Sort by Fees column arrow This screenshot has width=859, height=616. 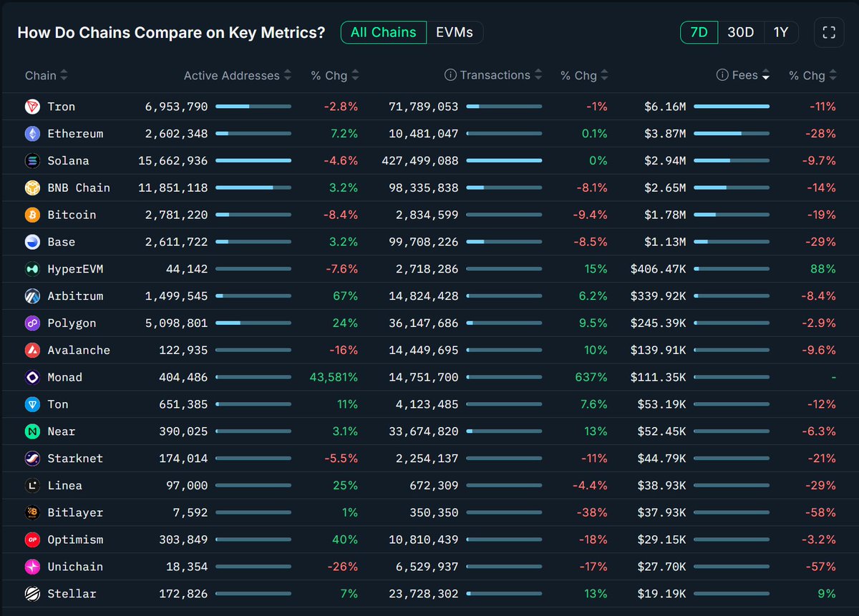coord(766,75)
